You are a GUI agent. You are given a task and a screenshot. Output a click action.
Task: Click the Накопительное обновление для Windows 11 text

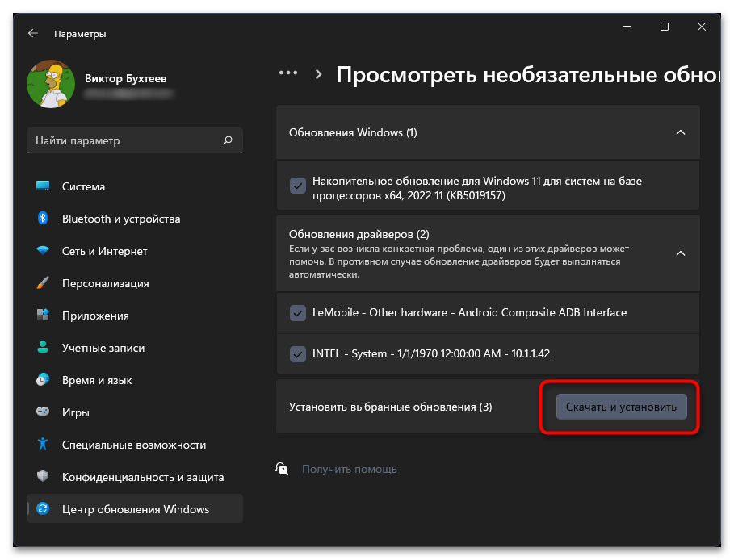pos(477,188)
